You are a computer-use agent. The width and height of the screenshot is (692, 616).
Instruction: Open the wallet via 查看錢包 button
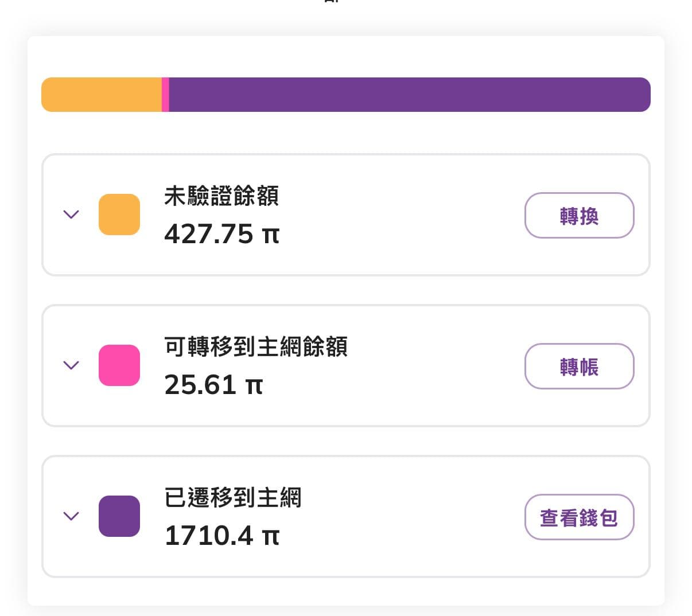coord(579,517)
